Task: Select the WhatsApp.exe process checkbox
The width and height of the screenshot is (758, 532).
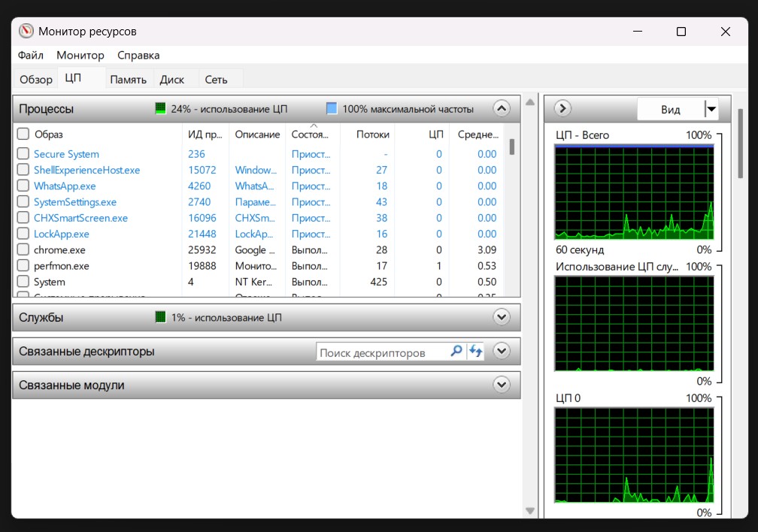Action: tap(23, 186)
